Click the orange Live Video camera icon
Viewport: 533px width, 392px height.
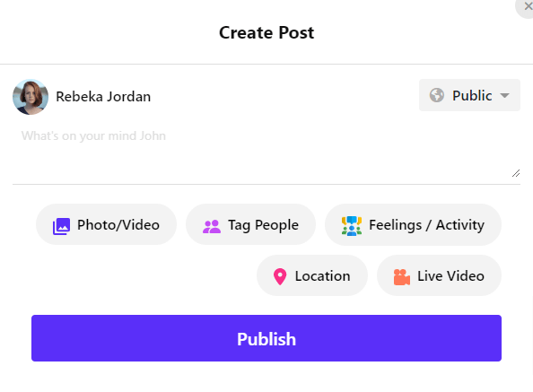[401, 277]
